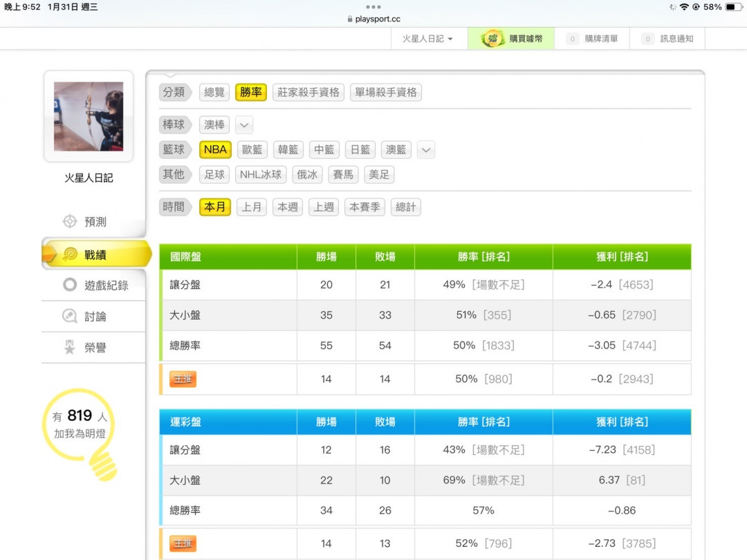Image resolution: width=747 pixels, height=560 pixels.
Task: Choose the 歐籃 league filter
Action: coord(252,149)
